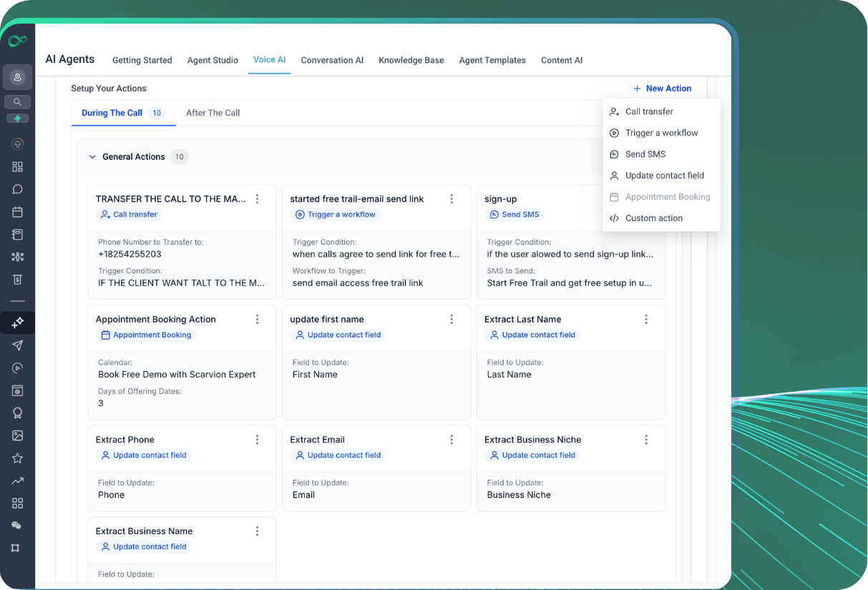868x590 pixels.
Task: Collapse the General Actions section chevron
Action: (92, 157)
